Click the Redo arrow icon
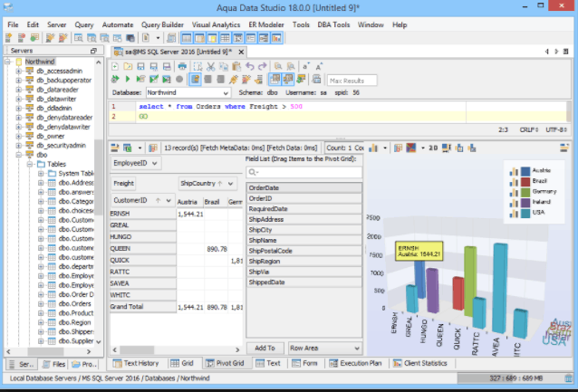Viewport: 578px width, 392px height. 262,66
